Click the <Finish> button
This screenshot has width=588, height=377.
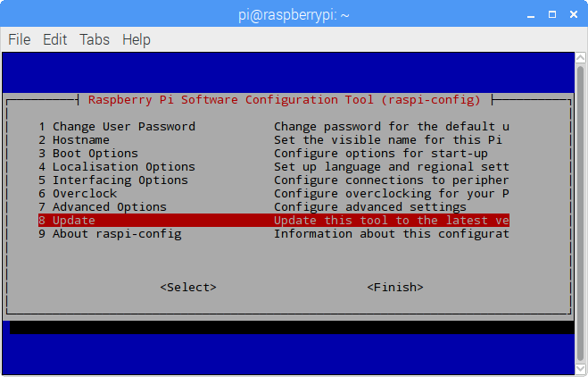point(395,288)
